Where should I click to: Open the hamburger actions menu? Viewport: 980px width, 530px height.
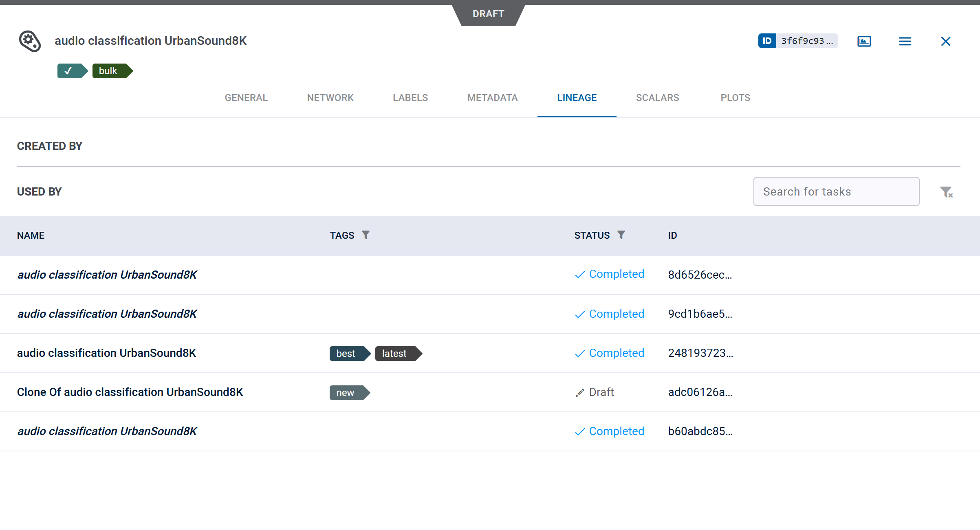pyautogui.click(x=905, y=41)
